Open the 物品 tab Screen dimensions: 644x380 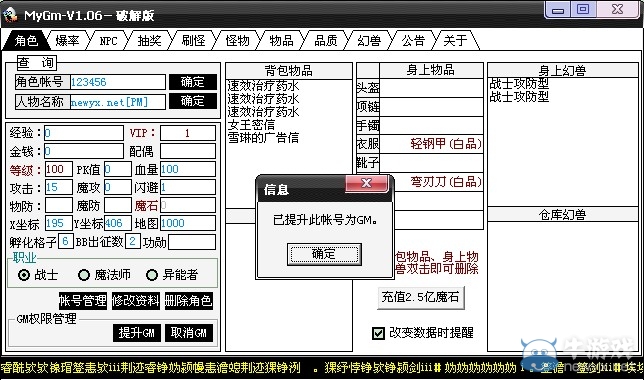(281, 40)
